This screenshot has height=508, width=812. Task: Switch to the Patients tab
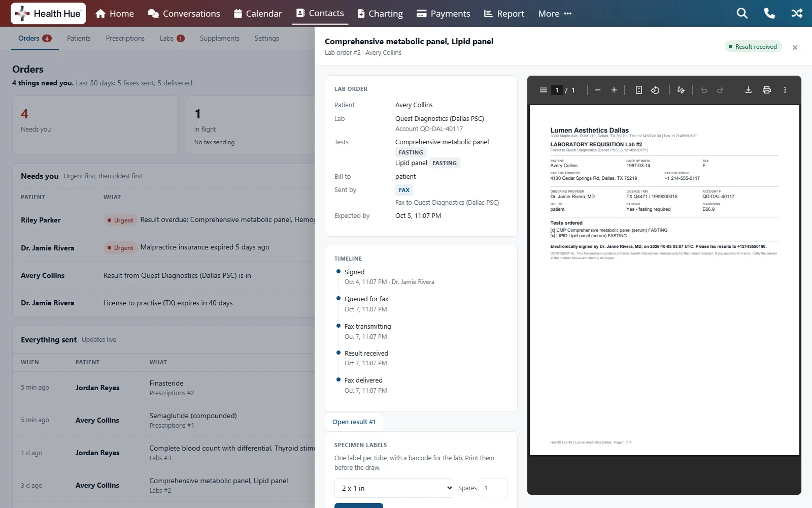pos(79,38)
